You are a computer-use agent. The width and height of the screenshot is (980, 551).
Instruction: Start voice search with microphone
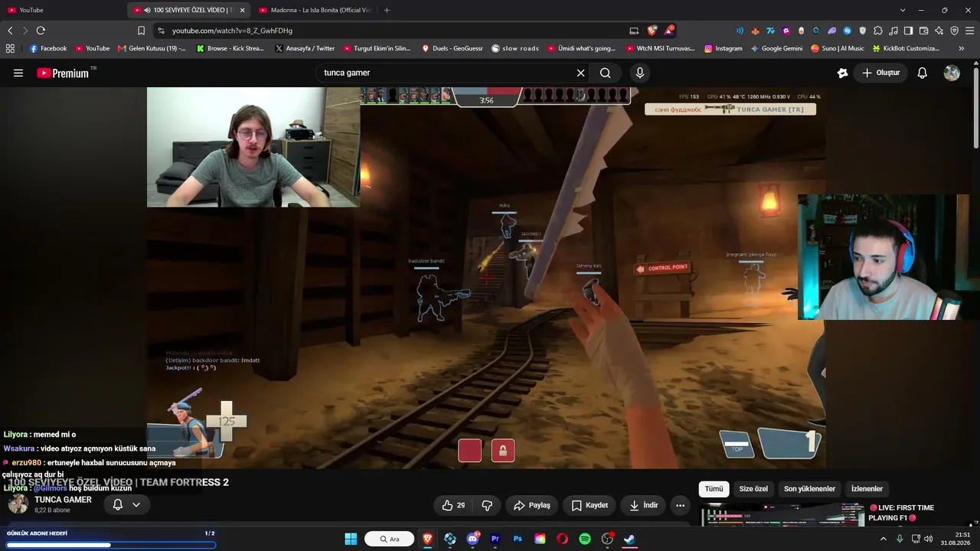(640, 73)
